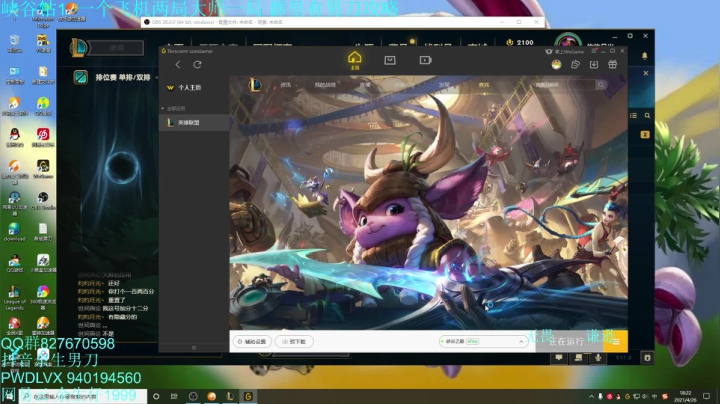Open League client settings gear
This screenshot has width=720, height=404.
click(630, 36)
